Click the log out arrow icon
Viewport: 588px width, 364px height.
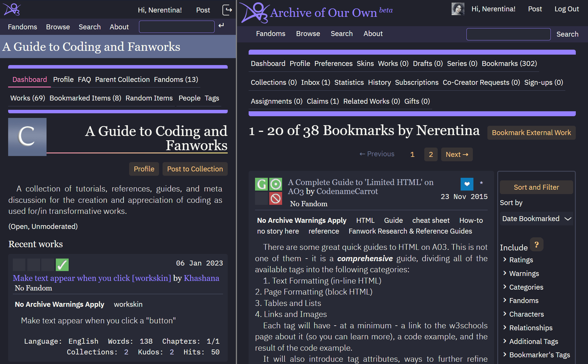click(227, 10)
